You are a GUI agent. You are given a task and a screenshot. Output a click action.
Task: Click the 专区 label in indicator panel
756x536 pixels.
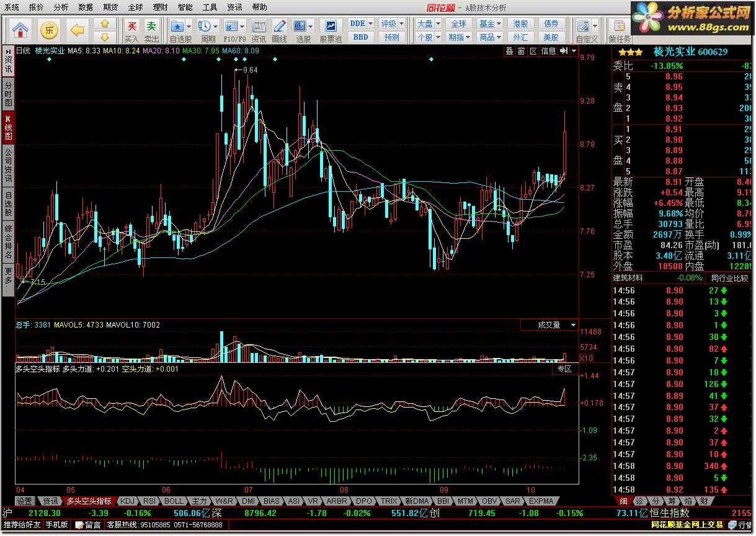point(564,368)
